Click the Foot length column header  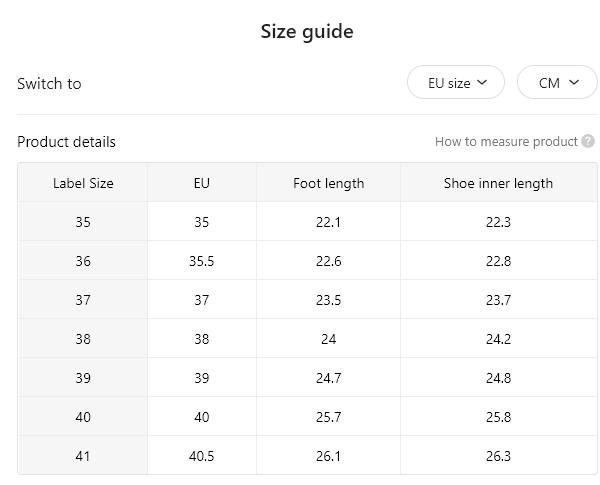click(328, 183)
